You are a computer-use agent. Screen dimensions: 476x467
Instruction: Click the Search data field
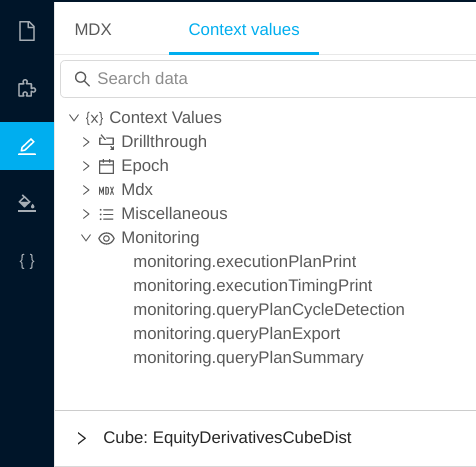tap(268, 79)
